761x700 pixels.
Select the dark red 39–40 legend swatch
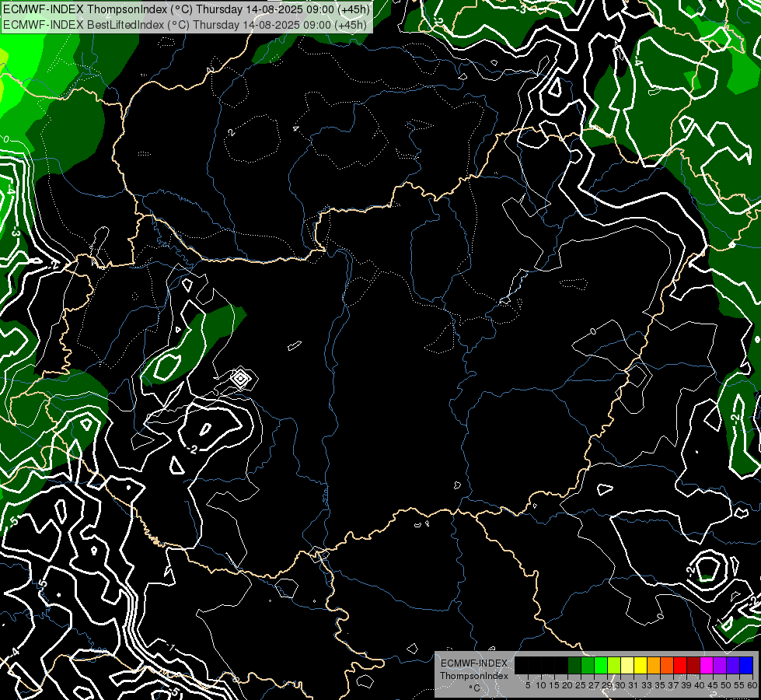(693, 665)
